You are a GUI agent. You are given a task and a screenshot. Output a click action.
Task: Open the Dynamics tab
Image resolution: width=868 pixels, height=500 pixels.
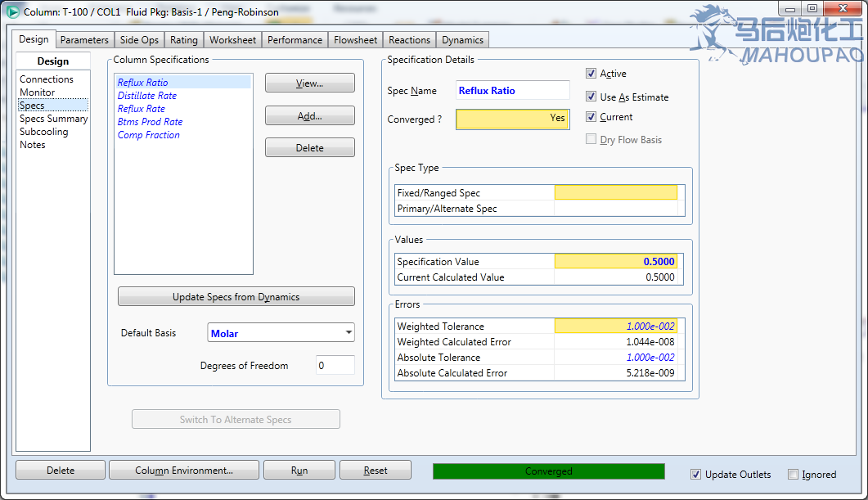pos(462,40)
